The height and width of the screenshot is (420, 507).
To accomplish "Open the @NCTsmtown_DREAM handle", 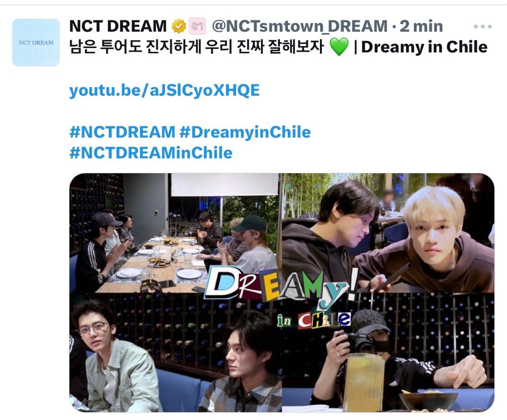I will [x=300, y=26].
